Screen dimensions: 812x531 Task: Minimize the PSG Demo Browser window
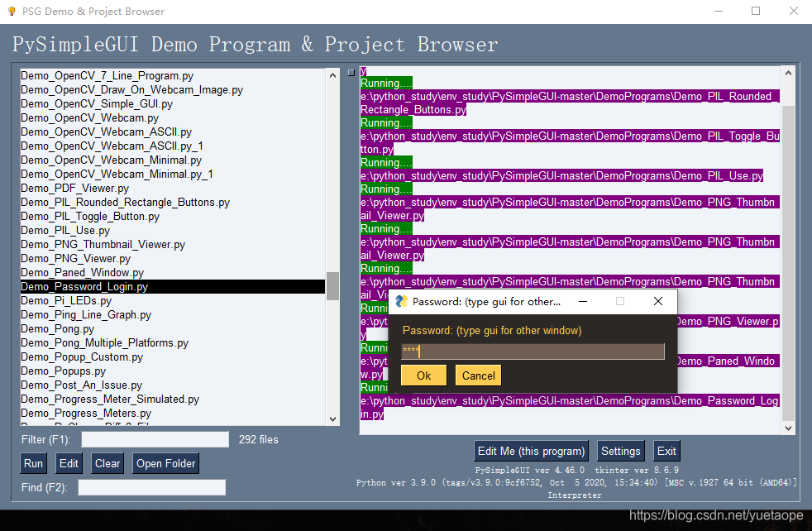[719, 11]
